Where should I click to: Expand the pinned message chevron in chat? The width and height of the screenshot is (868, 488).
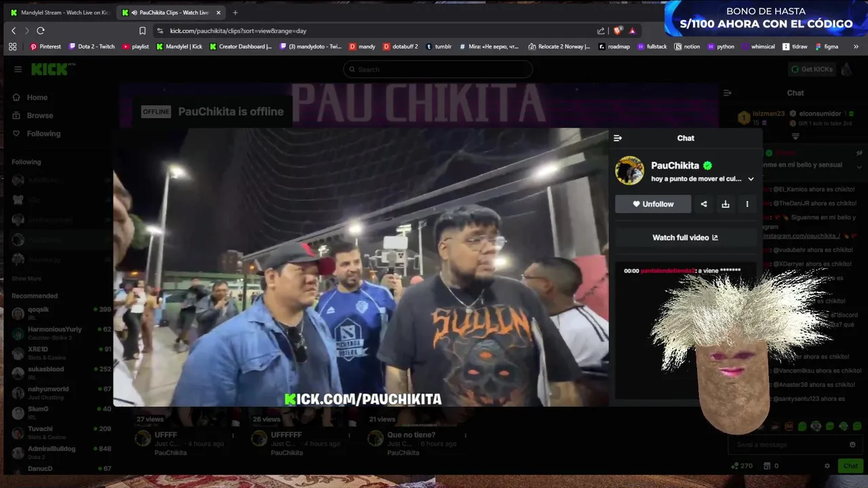click(x=859, y=167)
